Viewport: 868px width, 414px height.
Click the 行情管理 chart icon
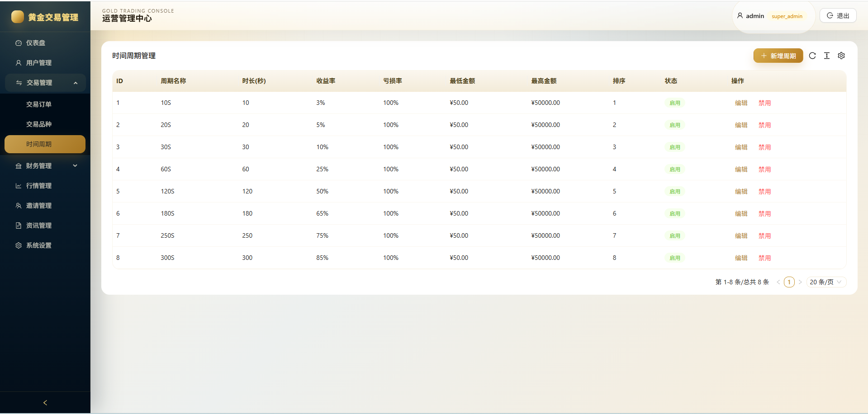(x=19, y=186)
